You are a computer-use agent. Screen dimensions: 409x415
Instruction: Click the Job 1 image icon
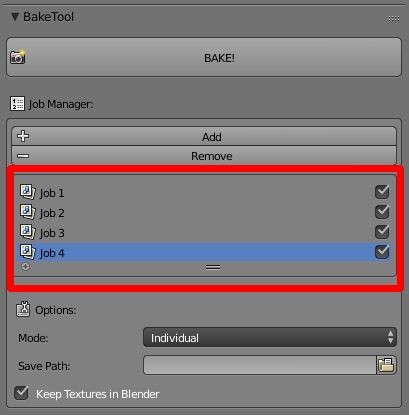pyautogui.click(x=27, y=192)
